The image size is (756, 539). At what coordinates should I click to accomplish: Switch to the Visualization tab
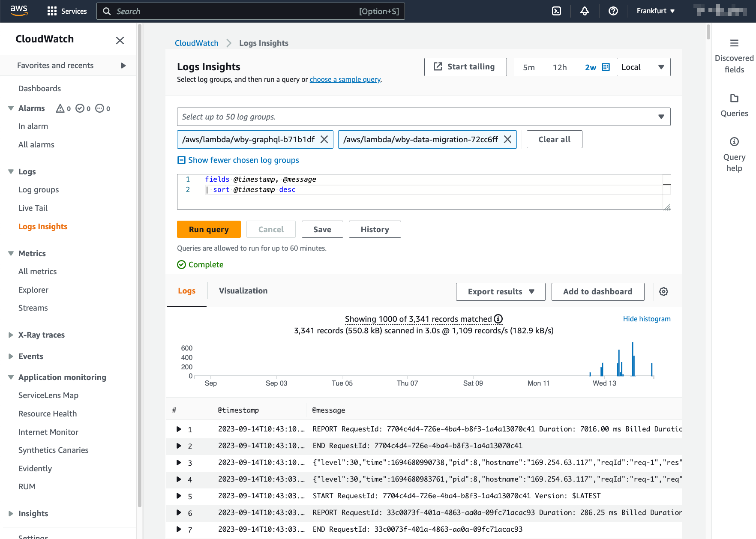[243, 291]
